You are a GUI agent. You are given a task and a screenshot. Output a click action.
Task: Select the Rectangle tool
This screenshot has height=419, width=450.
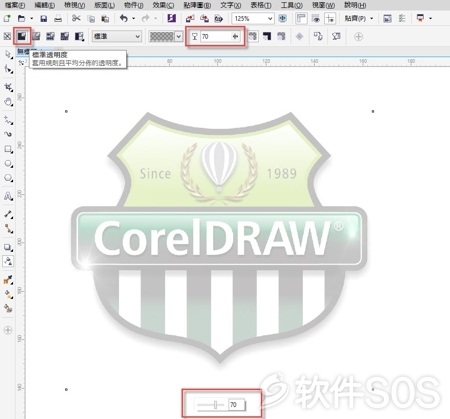click(8, 149)
